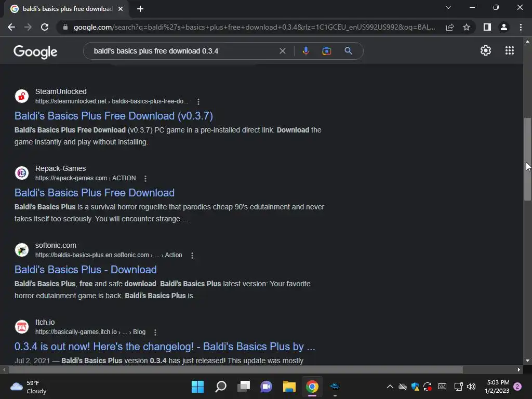Click the Google logo
Image resolution: width=532 pixels, height=399 pixels.
coord(35,51)
